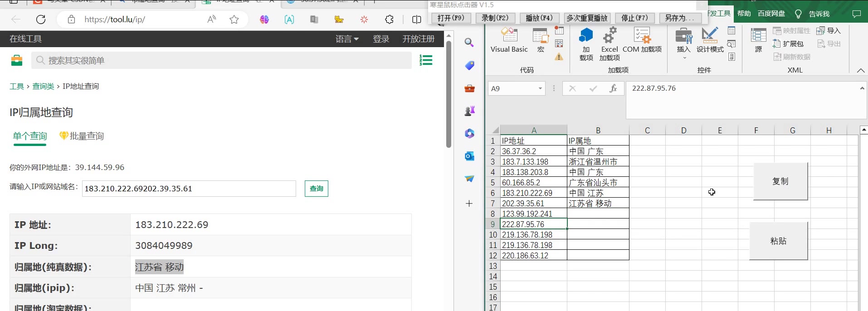Open the 帮助 ribbon tab
This screenshot has width=868, height=311.
(x=744, y=14)
